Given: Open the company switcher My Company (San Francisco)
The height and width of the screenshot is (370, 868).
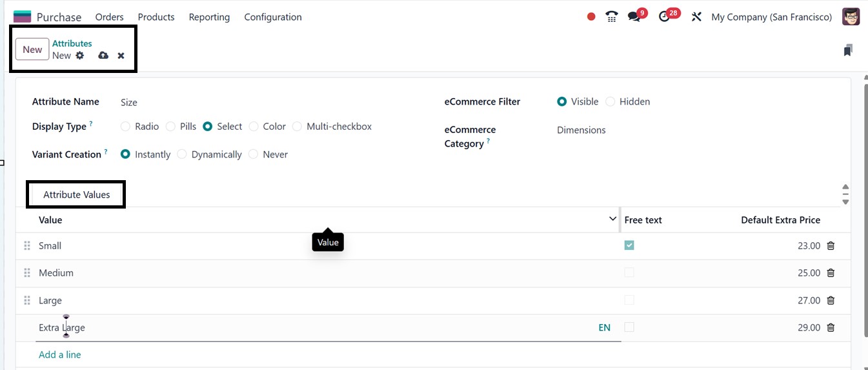Looking at the screenshot, I should click(x=771, y=17).
